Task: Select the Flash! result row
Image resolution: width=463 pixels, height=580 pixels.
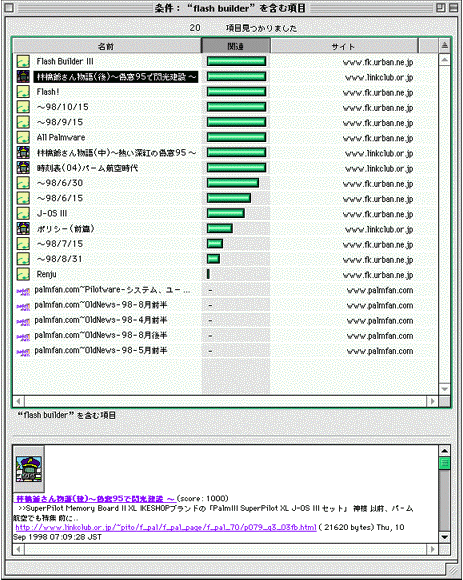Action: coord(48,92)
